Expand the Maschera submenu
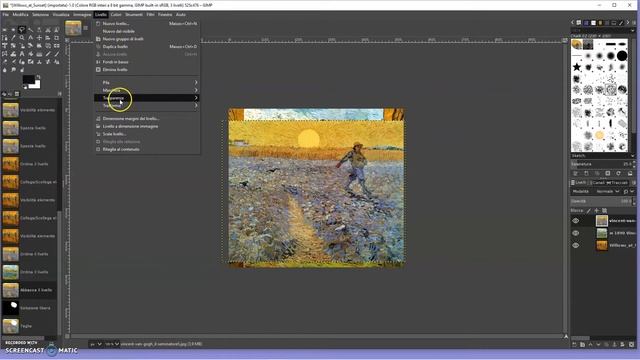Image resolution: width=640 pixels, height=360 pixels. pos(147,90)
